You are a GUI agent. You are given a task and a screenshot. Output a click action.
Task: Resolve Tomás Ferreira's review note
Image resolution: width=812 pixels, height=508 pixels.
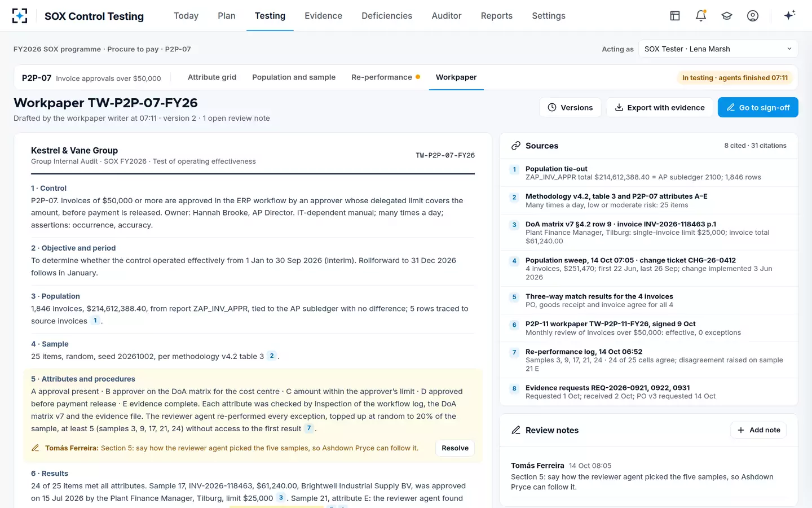[455, 448]
